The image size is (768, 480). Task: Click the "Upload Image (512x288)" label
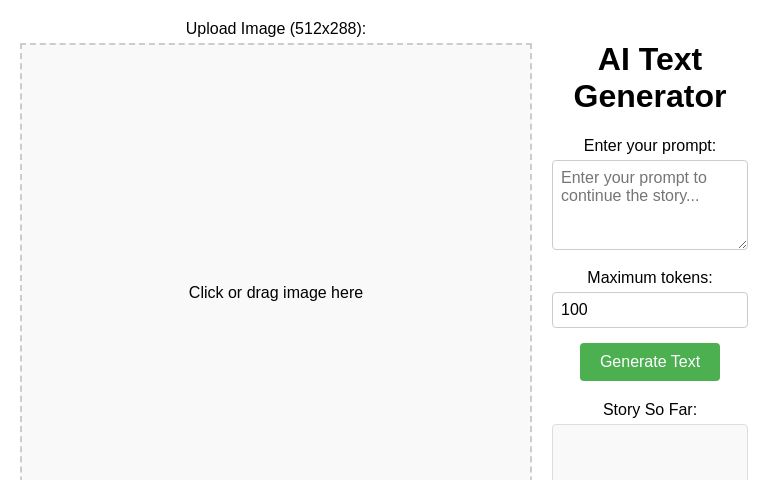pyautogui.click(x=276, y=29)
